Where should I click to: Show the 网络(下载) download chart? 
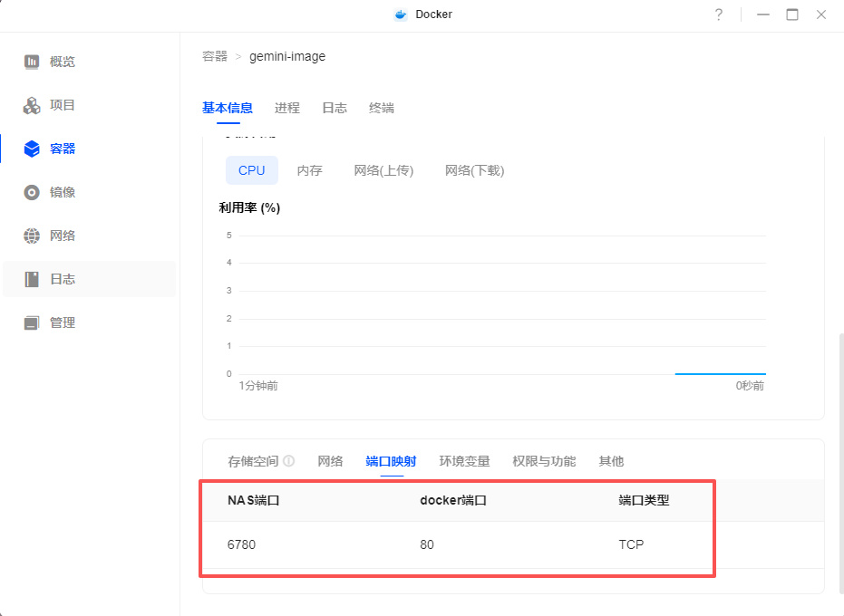pyautogui.click(x=475, y=170)
